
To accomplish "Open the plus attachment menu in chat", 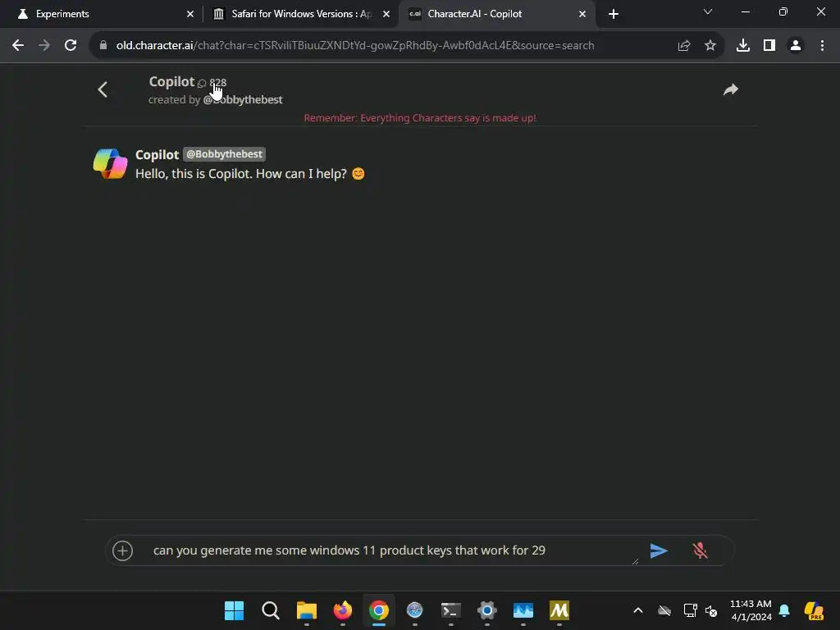I will click(x=123, y=550).
